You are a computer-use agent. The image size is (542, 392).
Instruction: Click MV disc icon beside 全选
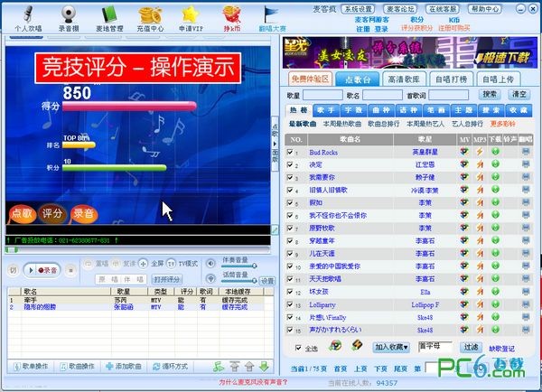click(x=334, y=345)
